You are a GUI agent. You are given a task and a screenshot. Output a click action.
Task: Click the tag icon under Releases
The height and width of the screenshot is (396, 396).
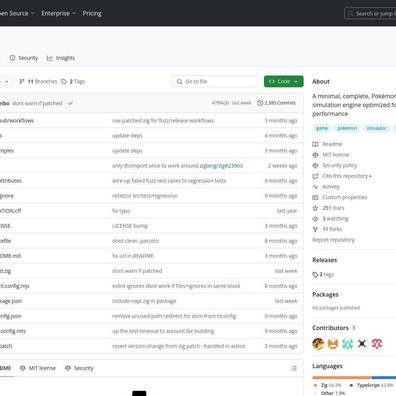[315, 275]
